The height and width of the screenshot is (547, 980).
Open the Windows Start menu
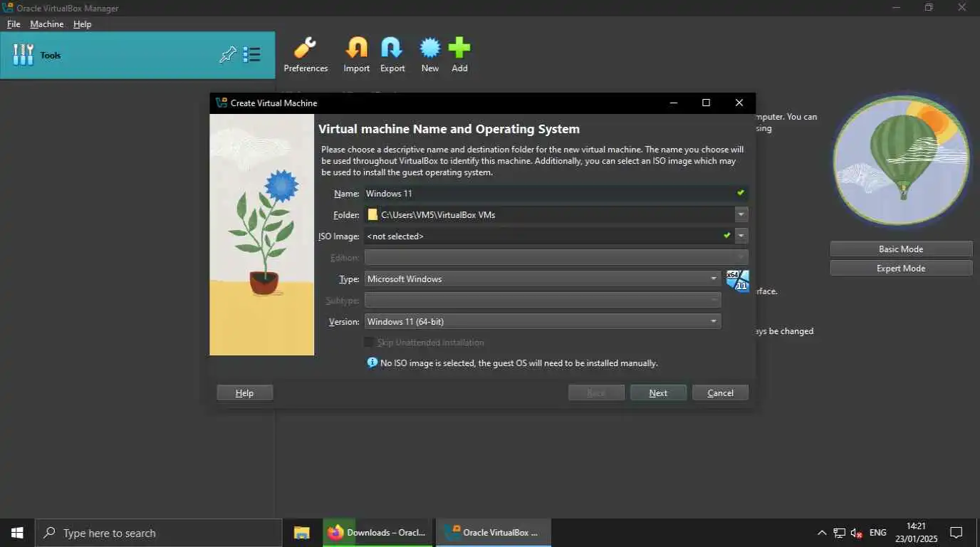point(17,533)
